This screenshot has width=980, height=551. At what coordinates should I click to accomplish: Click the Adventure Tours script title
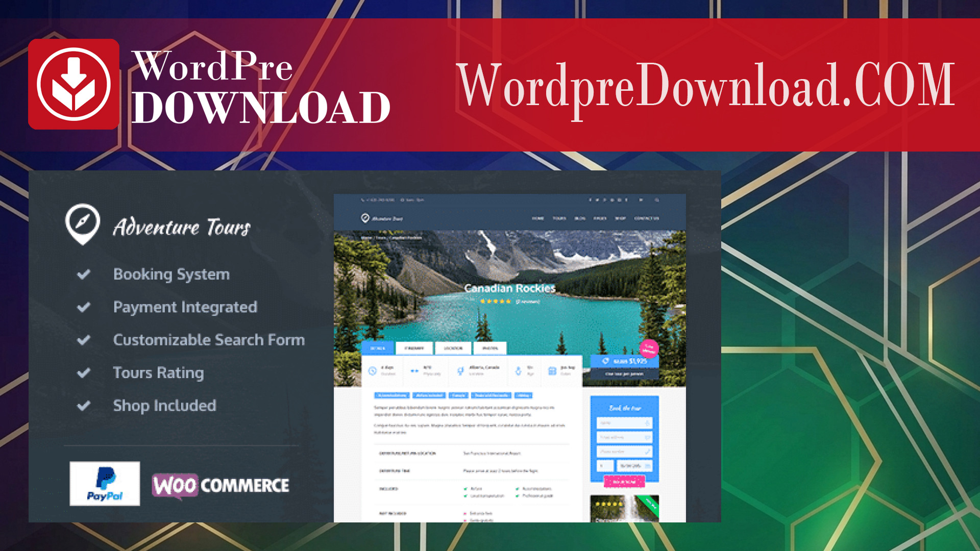coord(182,227)
